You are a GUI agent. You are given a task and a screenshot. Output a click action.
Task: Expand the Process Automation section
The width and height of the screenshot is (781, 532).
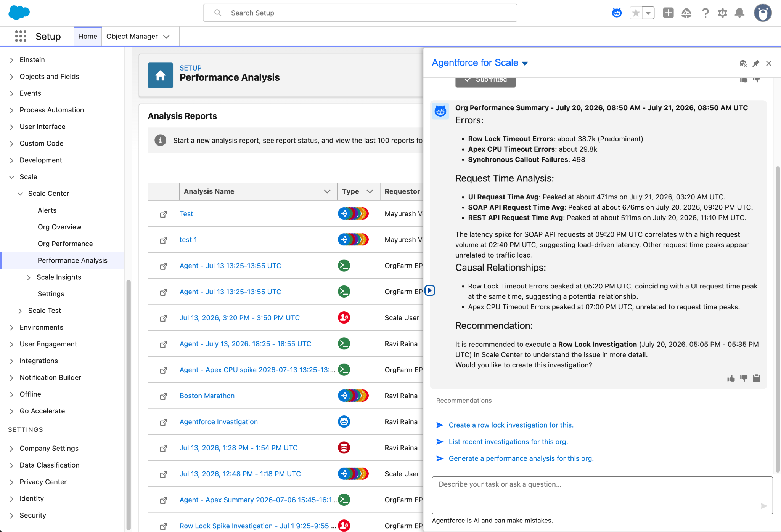tap(11, 110)
